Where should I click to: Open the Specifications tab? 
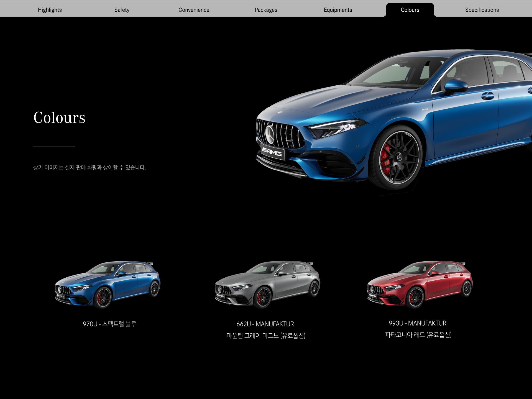tap(482, 10)
